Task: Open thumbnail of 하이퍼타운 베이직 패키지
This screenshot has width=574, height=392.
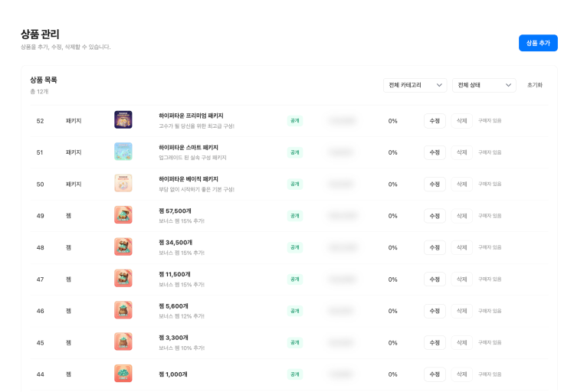Action: [x=123, y=183]
